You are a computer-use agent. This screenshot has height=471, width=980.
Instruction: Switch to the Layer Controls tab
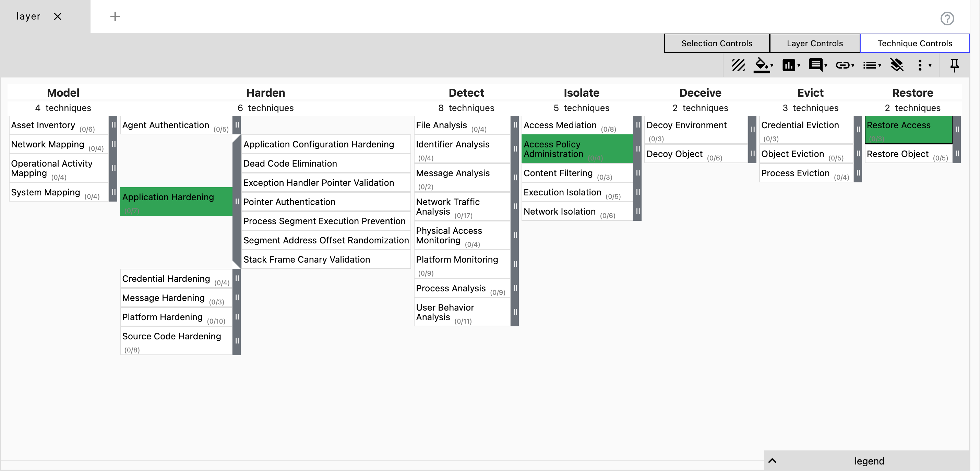[x=814, y=44]
